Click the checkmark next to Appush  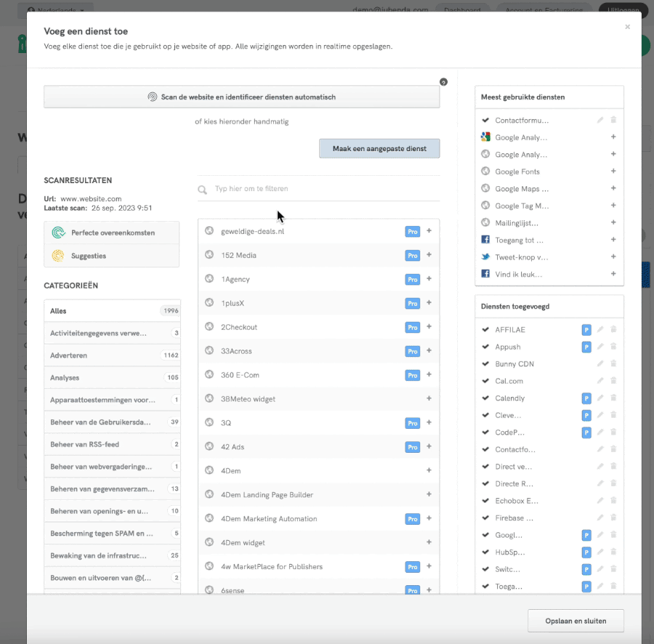coord(485,347)
